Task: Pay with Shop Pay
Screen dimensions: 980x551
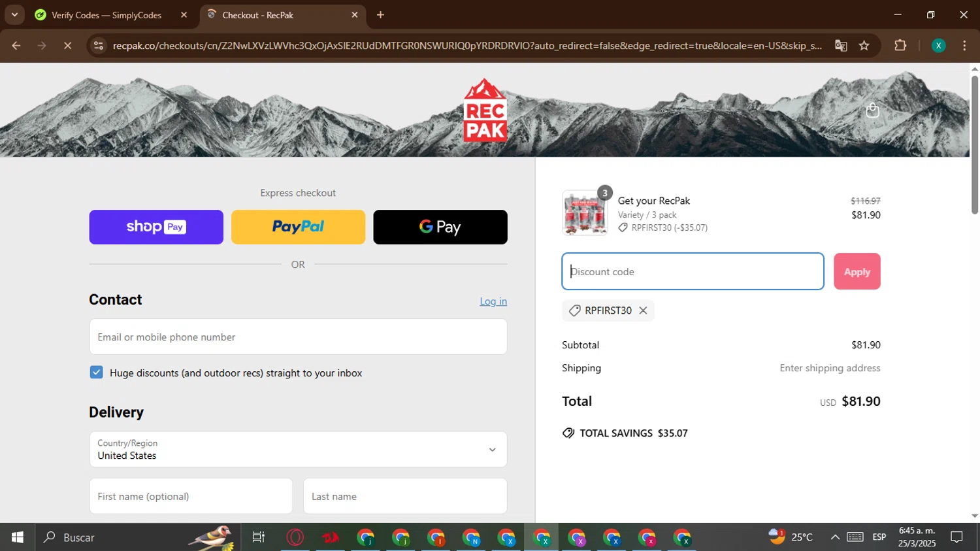Action: click(156, 227)
